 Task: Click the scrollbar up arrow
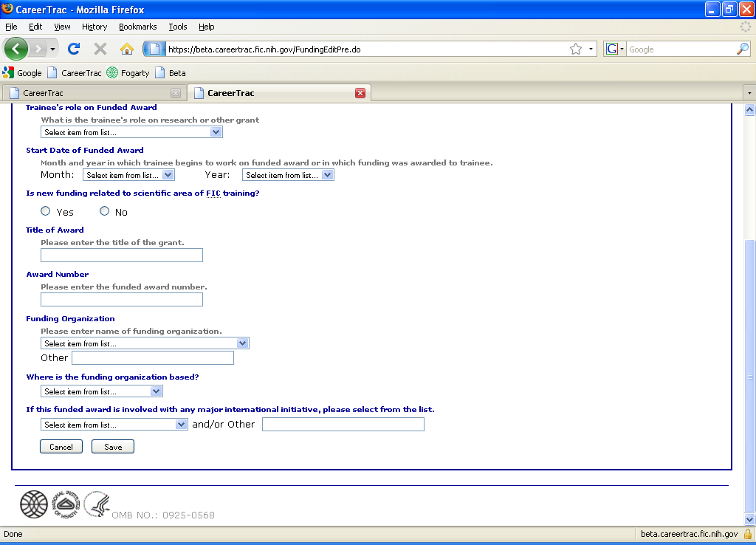[x=749, y=110]
